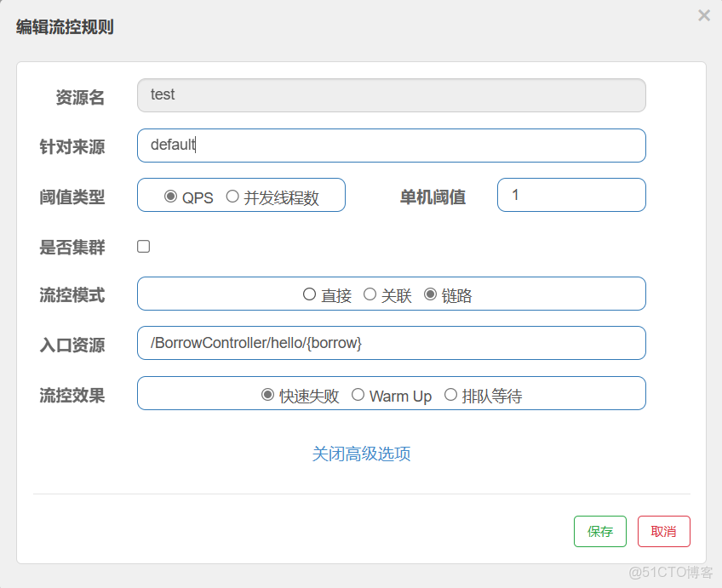Click the 流控效果 field label
722x588 pixels.
(72, 393)
